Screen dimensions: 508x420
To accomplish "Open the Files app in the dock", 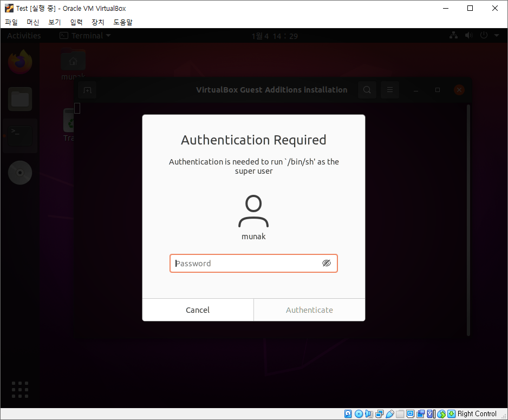I will click(20, 99).
